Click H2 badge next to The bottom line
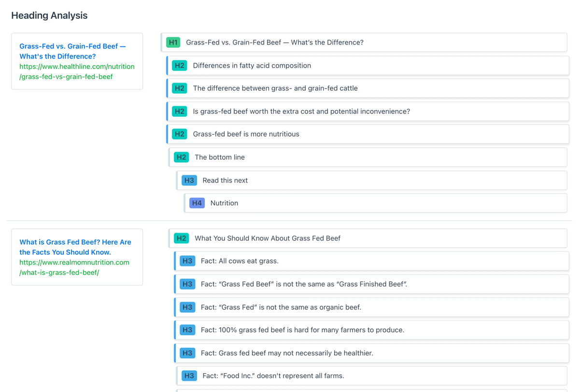 (181, 157)
